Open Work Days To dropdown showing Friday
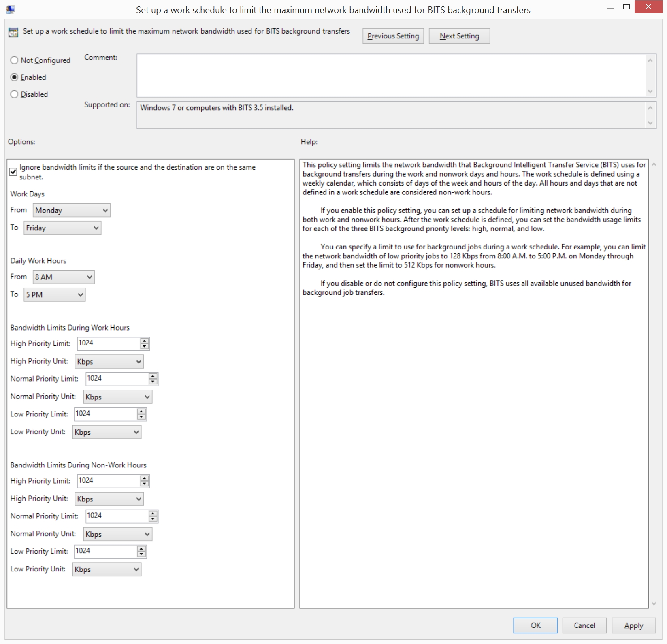Viewport: 667px width, 644px height. click(x=62, y=228)
